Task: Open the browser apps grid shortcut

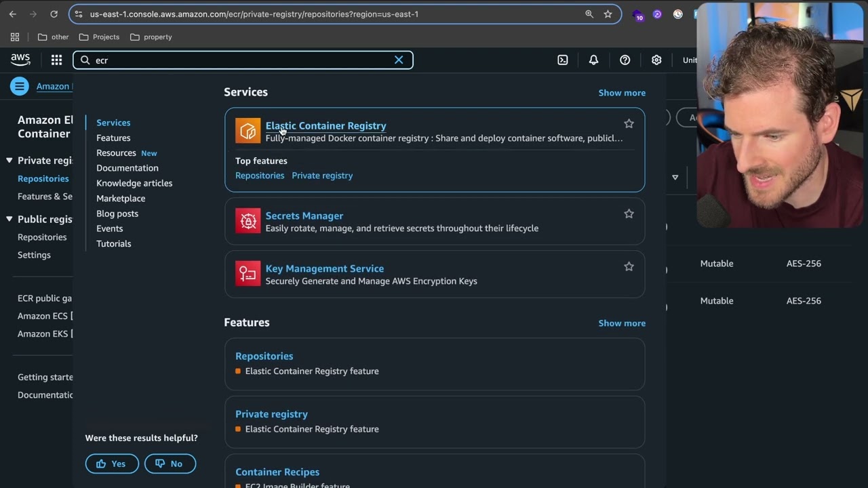Action: pyautogui.click(x=15, y=37)
